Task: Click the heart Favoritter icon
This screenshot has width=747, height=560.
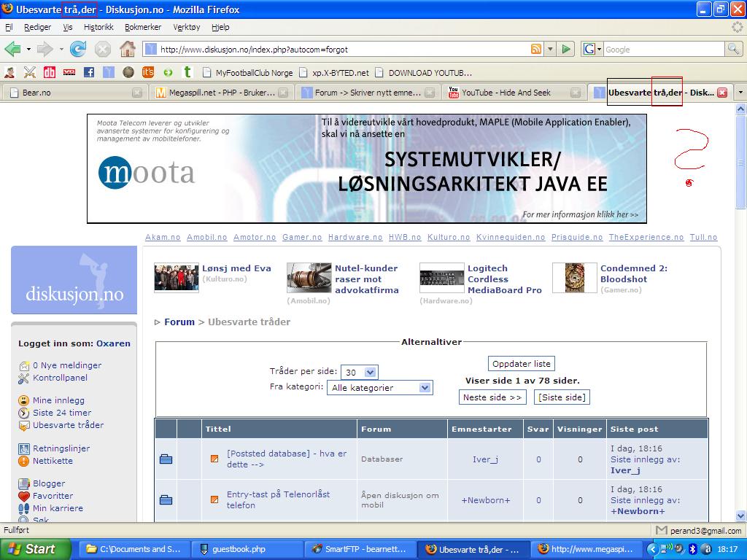Action: pyautogui.click(x=24, y=496)
